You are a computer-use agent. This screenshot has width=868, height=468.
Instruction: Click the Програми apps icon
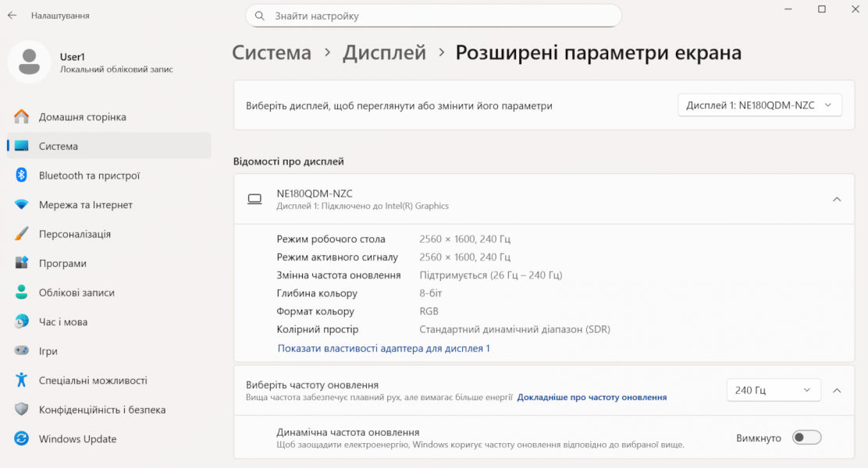(x=22, y=264)
